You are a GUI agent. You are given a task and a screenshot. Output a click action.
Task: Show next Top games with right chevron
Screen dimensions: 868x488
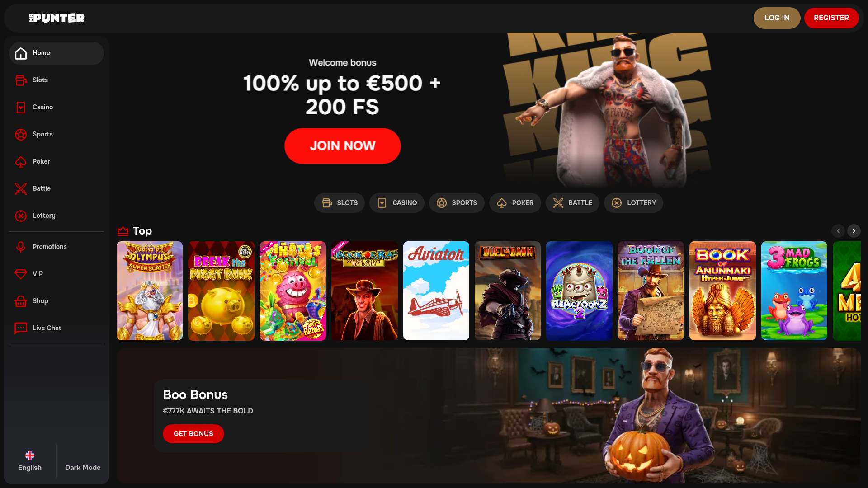854,231
